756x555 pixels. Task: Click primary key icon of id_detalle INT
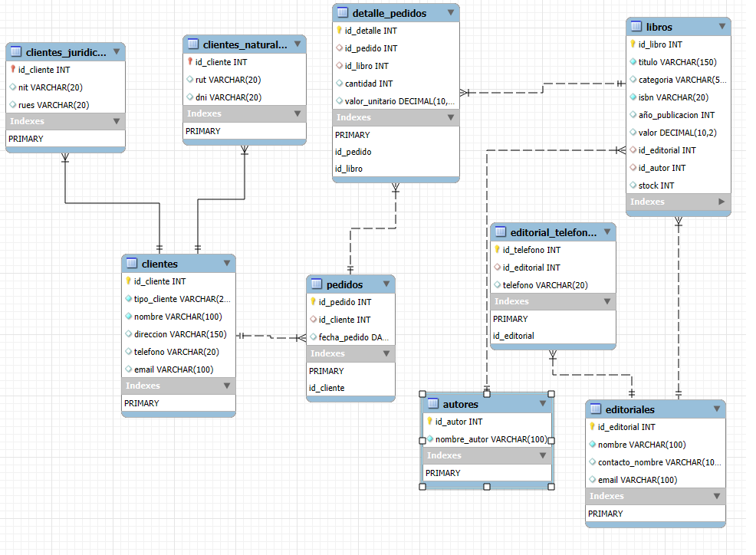click(339, 31)
